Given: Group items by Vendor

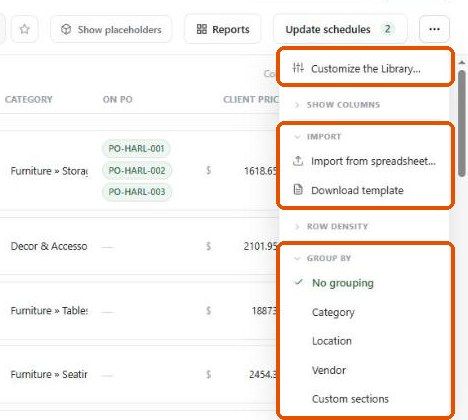Looking at the screenshot, I should pos(329,370).
